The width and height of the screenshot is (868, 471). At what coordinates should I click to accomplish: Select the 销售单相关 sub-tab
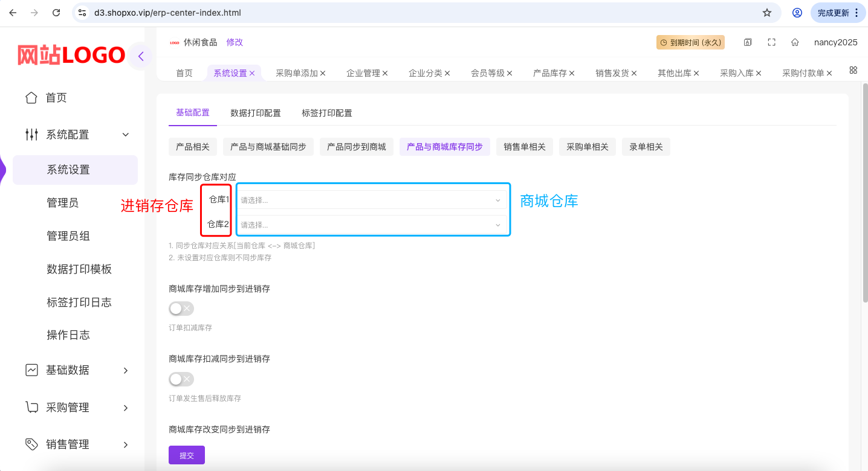coord(525,147)
